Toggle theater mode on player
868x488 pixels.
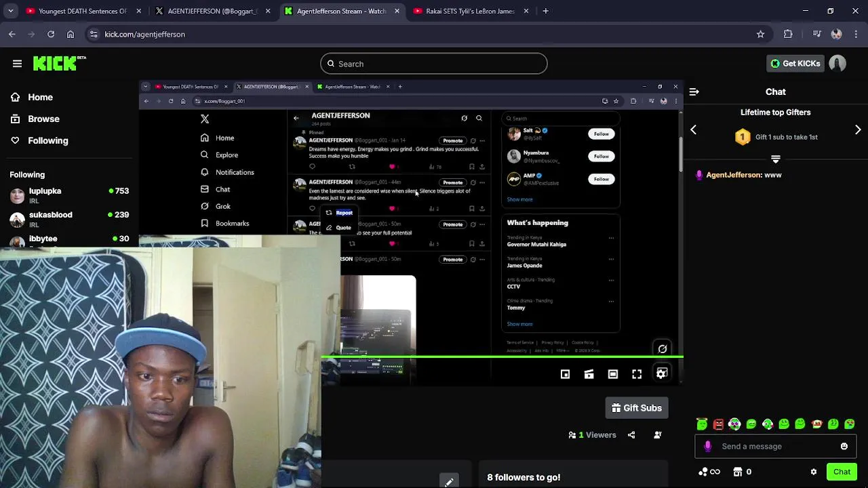tap(613, 374)
